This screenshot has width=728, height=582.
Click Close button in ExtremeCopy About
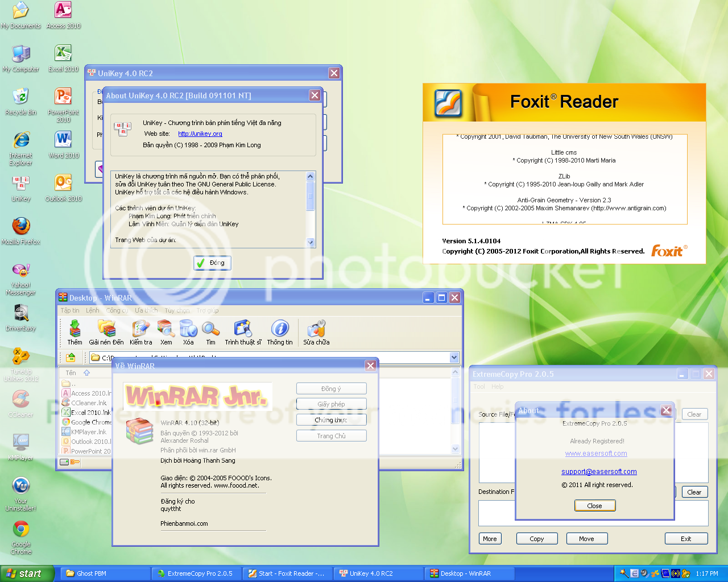pyautogui.click(x=594, y=506)
